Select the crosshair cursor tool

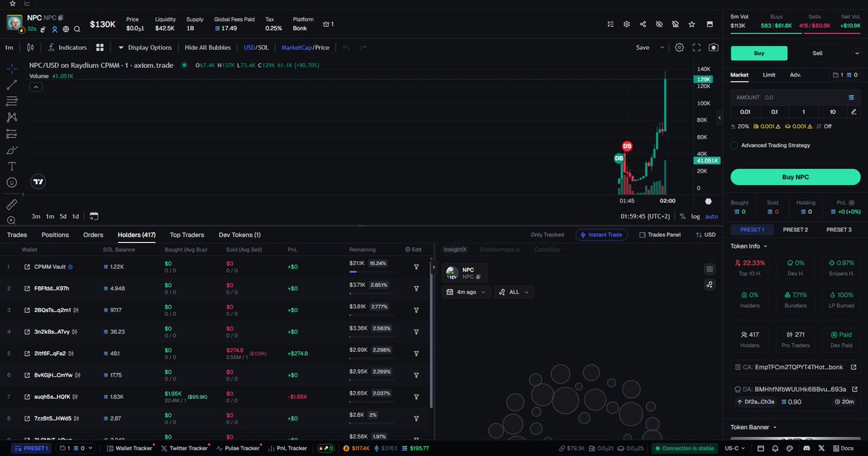pos(12,68)
